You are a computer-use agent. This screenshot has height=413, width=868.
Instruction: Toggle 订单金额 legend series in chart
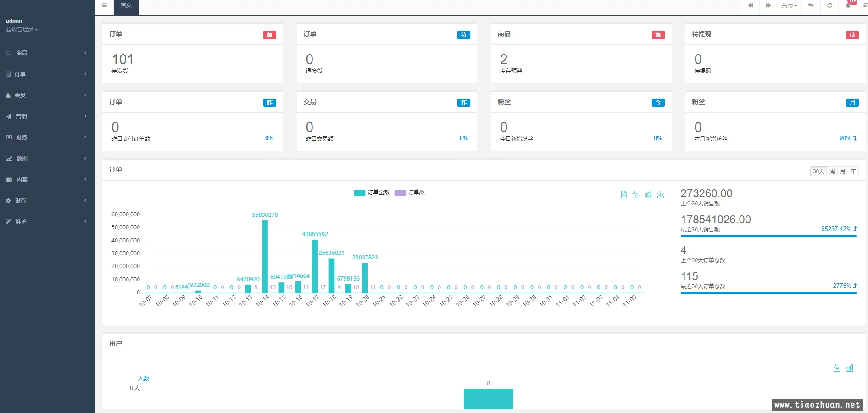372,193
